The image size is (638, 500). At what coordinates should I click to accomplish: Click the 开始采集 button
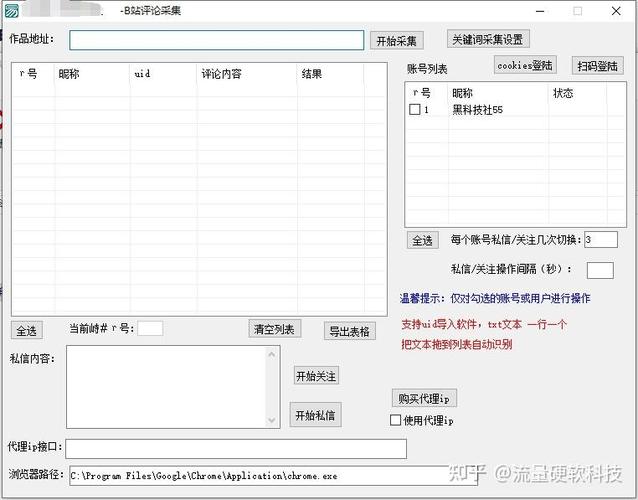[397, 41]
